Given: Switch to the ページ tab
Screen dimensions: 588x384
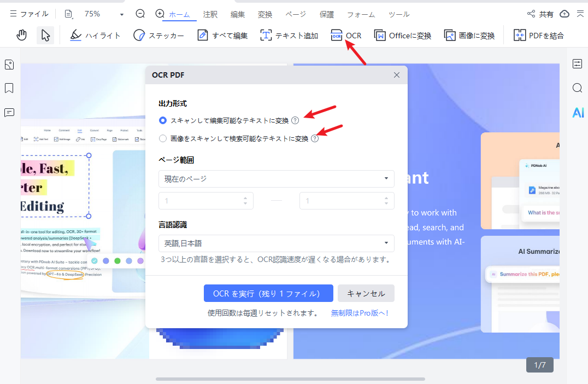Looking at the screenshot, I should pyautogui.click(x=296, y=15).
